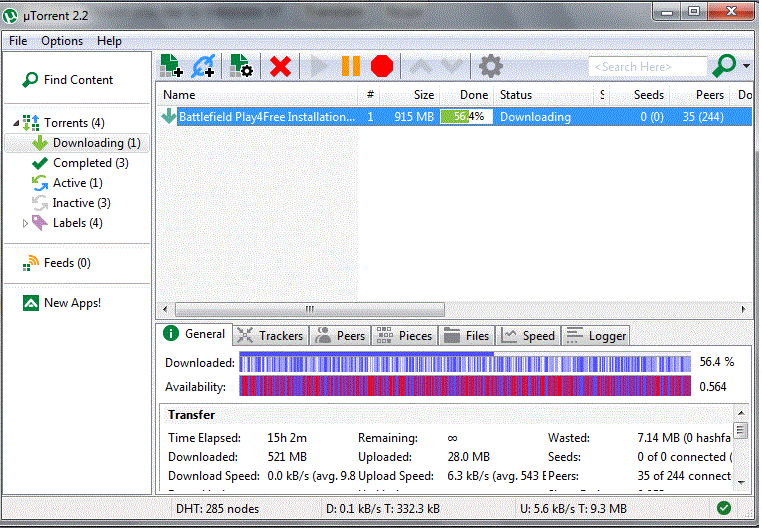Pause the torrent with orange pause icon
Viewport: 762px width, 528px height.
coord(350,66)
